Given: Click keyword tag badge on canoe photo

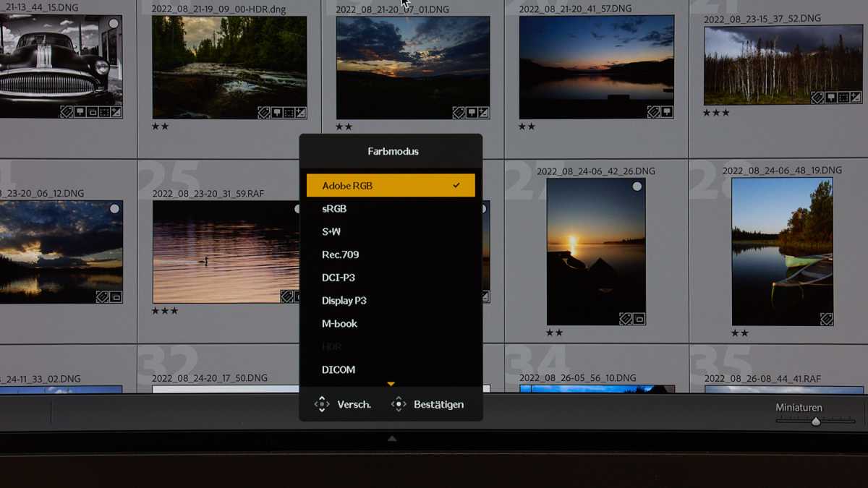Looking at the screenshot, I should tap(826, 319).
